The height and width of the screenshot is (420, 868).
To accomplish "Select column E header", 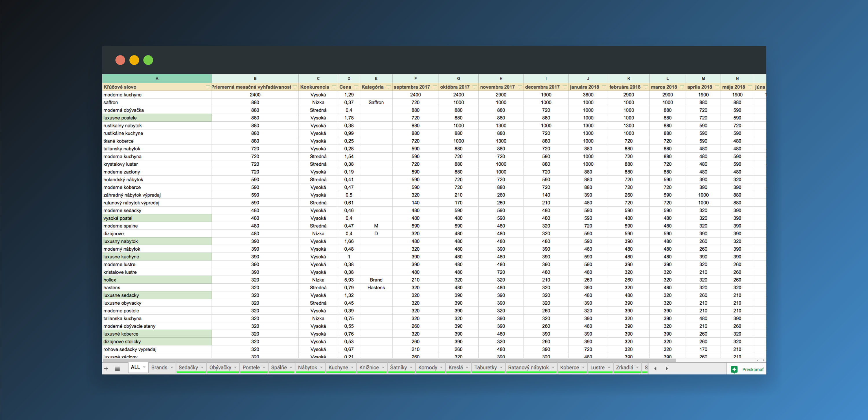I will coord(376,78).
